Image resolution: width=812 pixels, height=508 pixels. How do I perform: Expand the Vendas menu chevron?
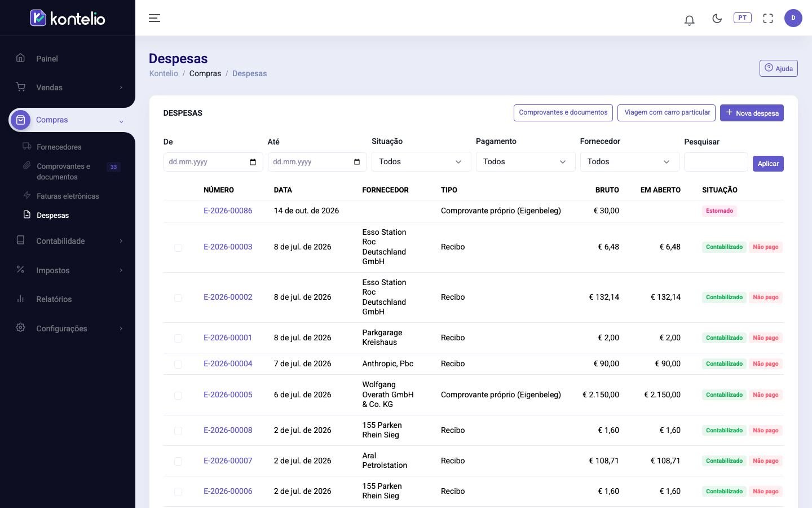pyautogui.click(x=121, y=87)
